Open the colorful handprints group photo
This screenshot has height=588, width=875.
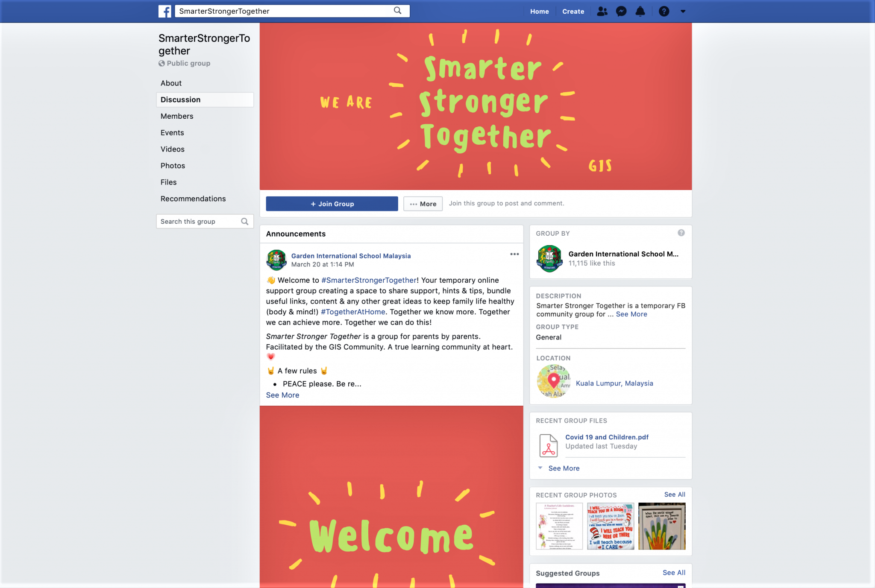(x=662, y=526)
